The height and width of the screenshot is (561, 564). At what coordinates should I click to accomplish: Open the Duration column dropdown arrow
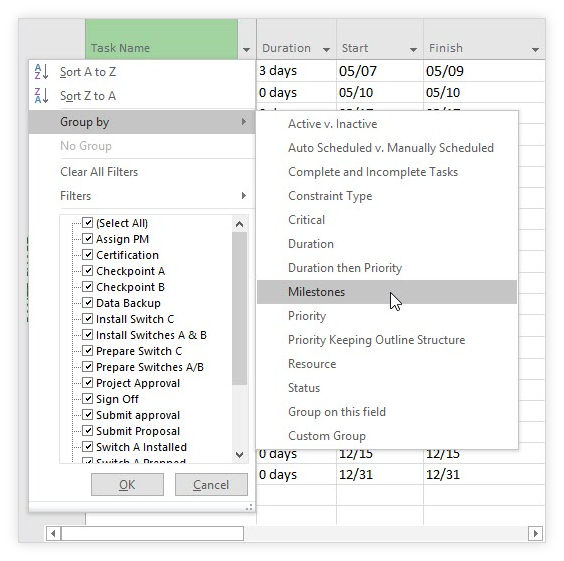326,50
